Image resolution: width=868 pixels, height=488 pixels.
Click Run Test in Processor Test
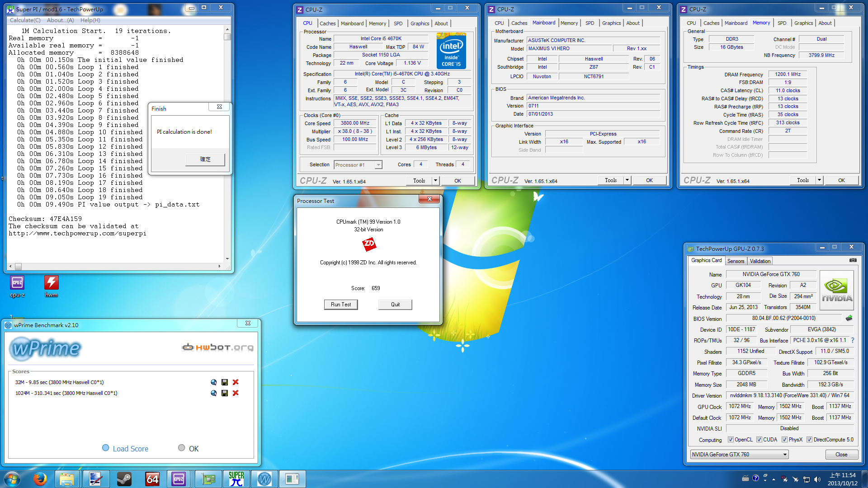click(341, 305)
